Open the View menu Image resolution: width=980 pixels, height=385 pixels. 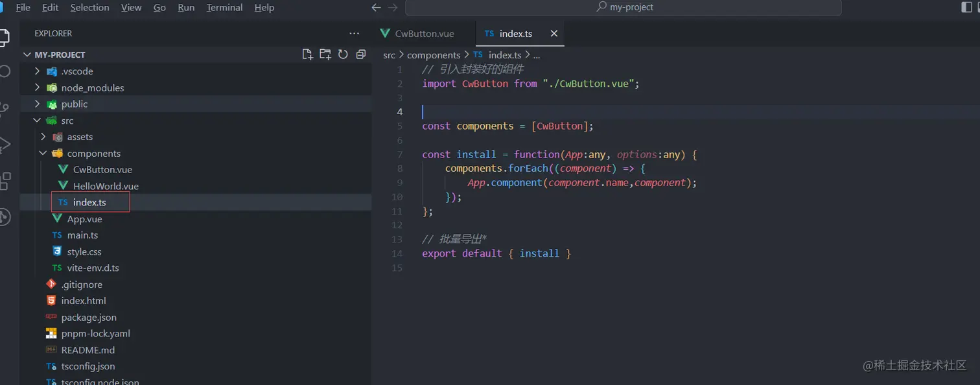pos(131,8)
